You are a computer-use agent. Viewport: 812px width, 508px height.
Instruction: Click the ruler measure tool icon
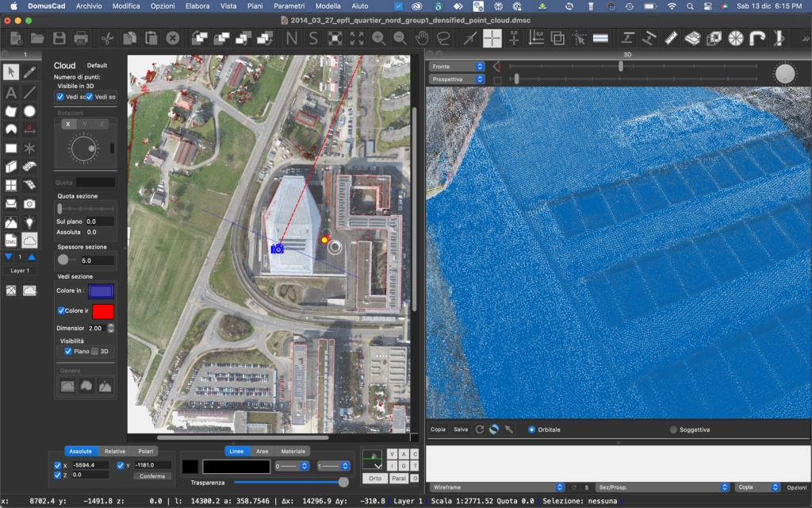[x=671, y=38]
